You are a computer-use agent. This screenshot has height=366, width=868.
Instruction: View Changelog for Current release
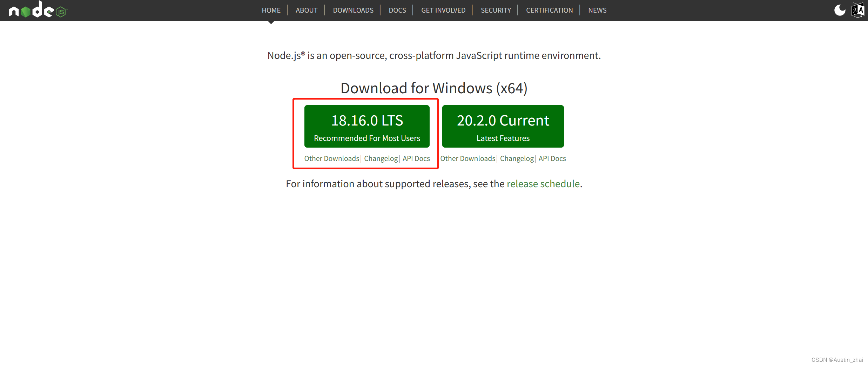(x=517, y=158)
